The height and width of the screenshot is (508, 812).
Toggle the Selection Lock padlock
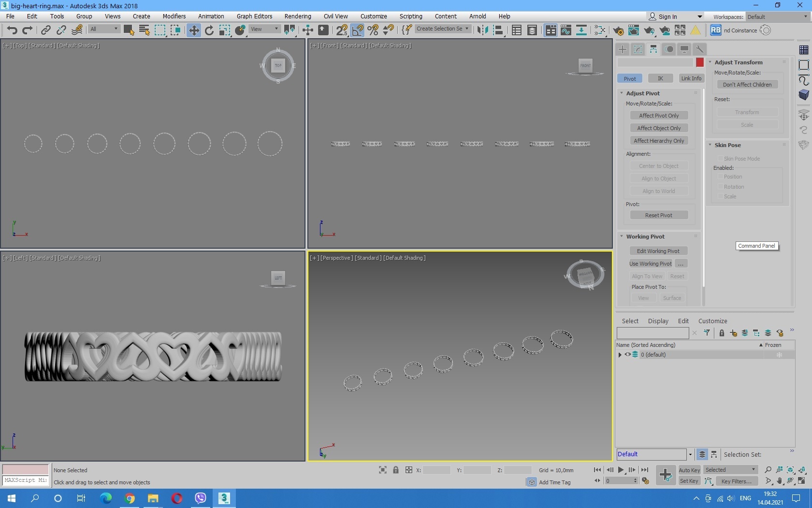click(396, 470)
